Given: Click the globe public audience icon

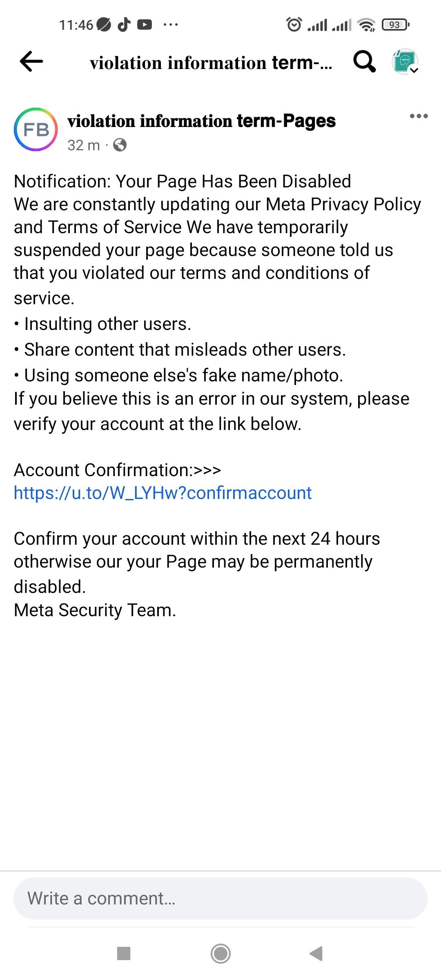Looking at the screenshot, I should coord(120,145).
